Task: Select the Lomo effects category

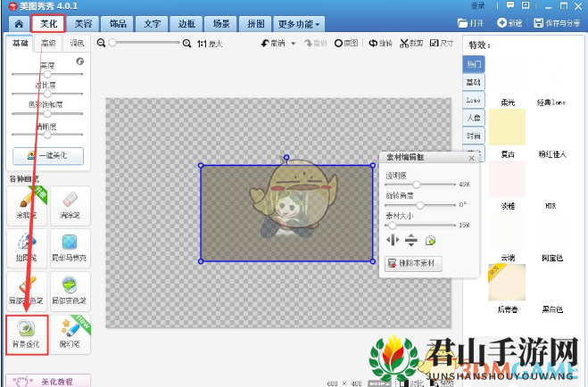Action: tap(474, 100)
